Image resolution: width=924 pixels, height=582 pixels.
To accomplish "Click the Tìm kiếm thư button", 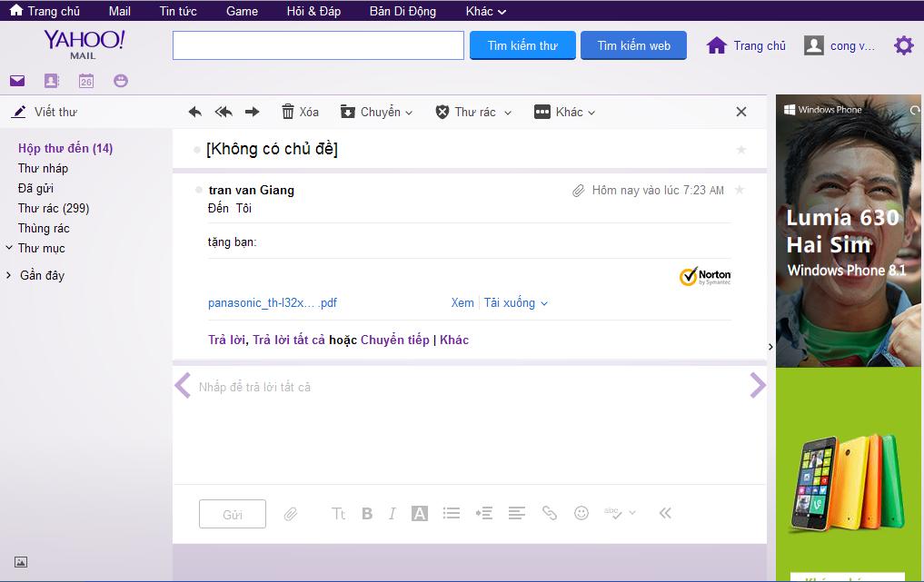I will [x=522, y=45].
